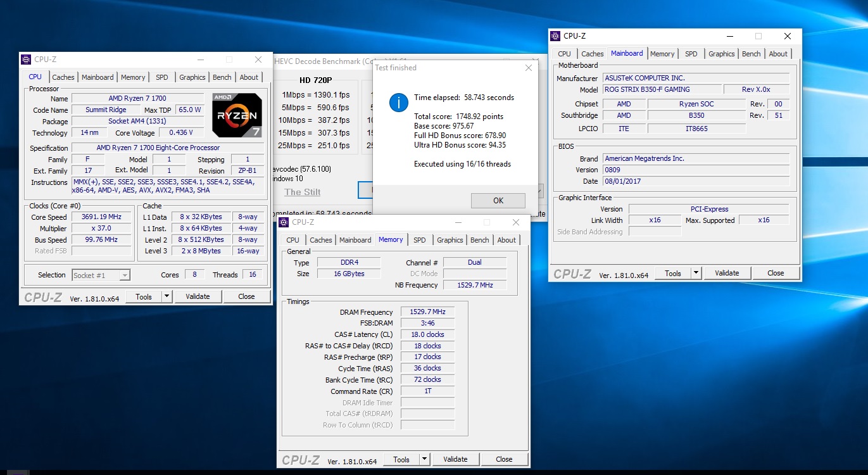
Task: Click OK in the Test finished dialog
Action: tap(498, 200)
